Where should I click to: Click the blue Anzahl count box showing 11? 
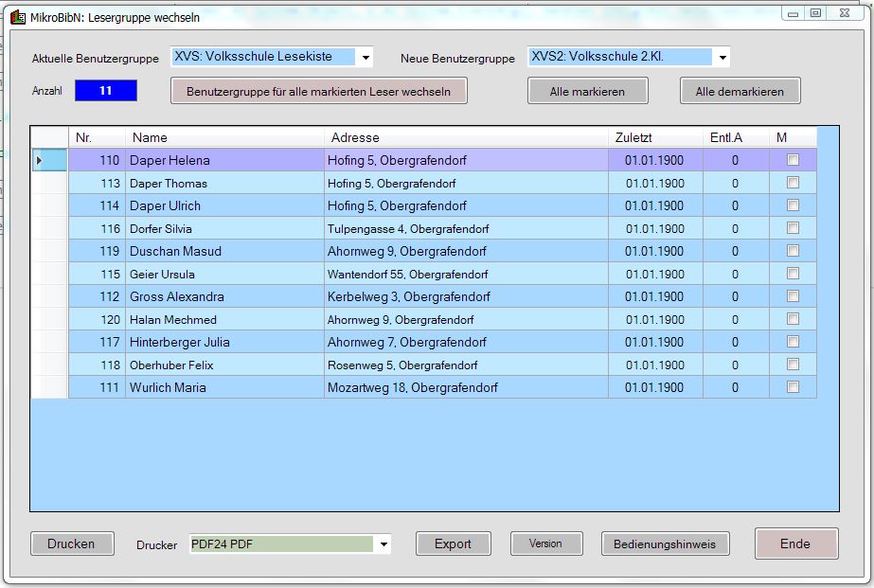coord(106,91)
